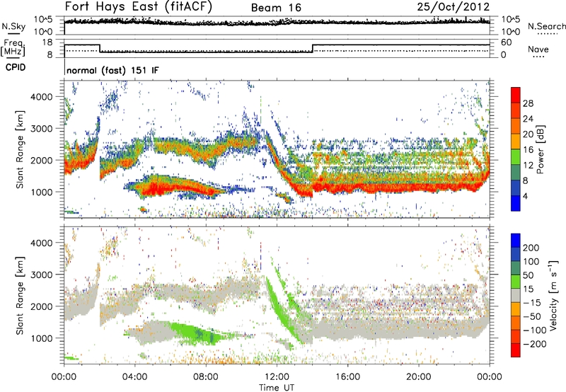Pick the red top segment of power colorbar

pyautogui.click(x=516, y=95)
